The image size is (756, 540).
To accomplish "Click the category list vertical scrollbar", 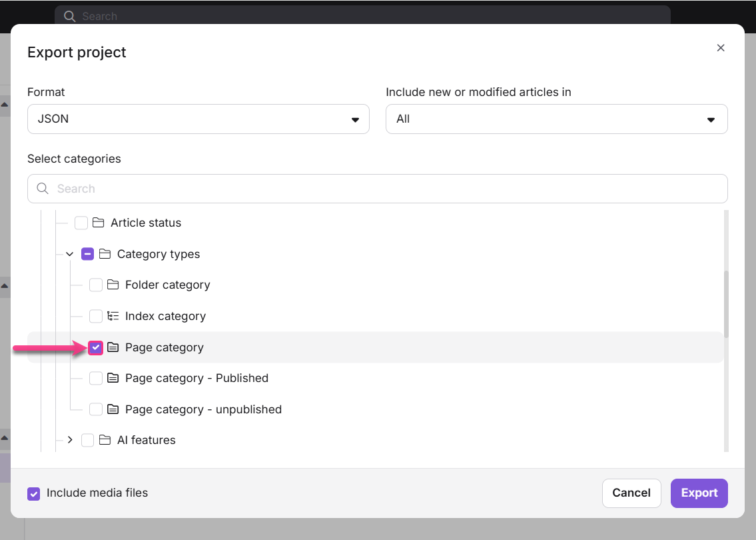I will click(726, 304).
